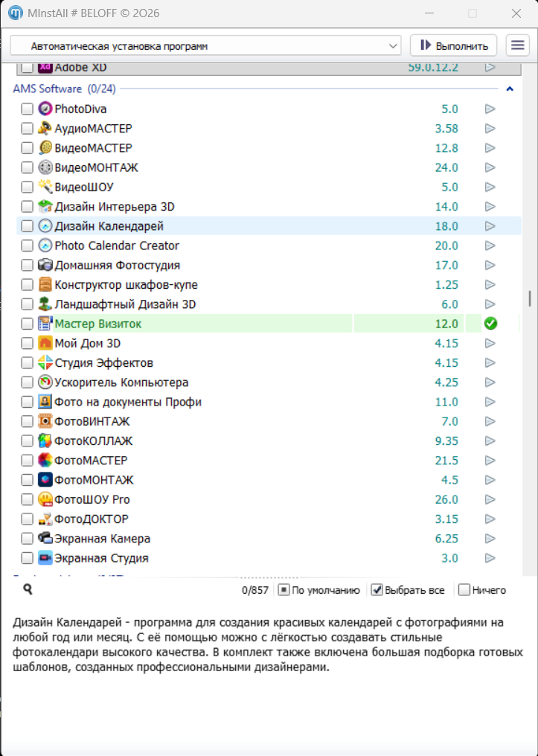
Task: Tick the Adobe XD checkbox
Action: click(x=27, y=68)
